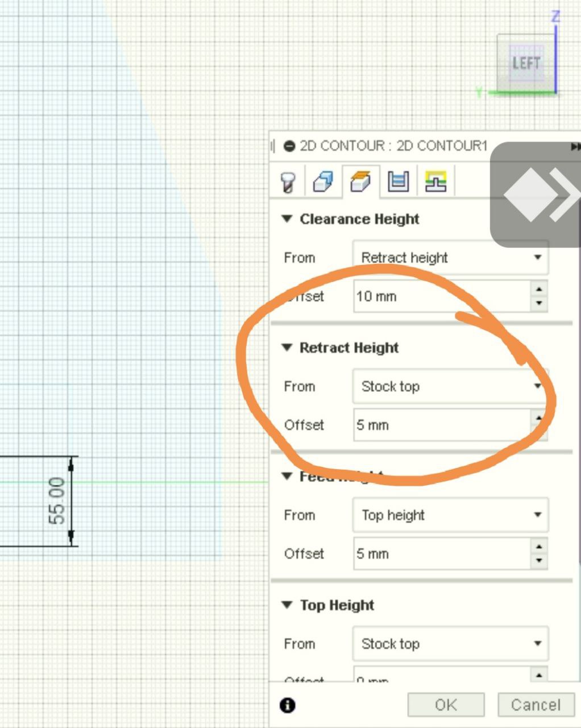Screen dimensions: 581x728
Task: Collapse the Retract Height section
Action: 287,348
